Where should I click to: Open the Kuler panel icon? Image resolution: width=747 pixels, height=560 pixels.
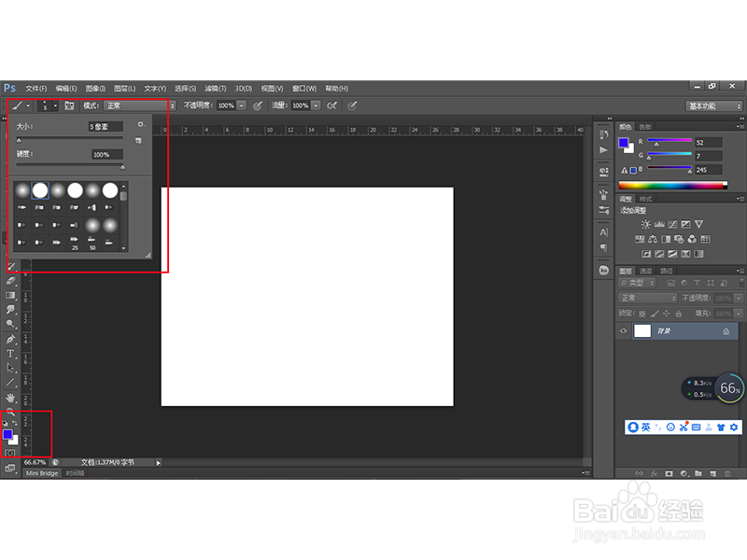coord(603,270)
